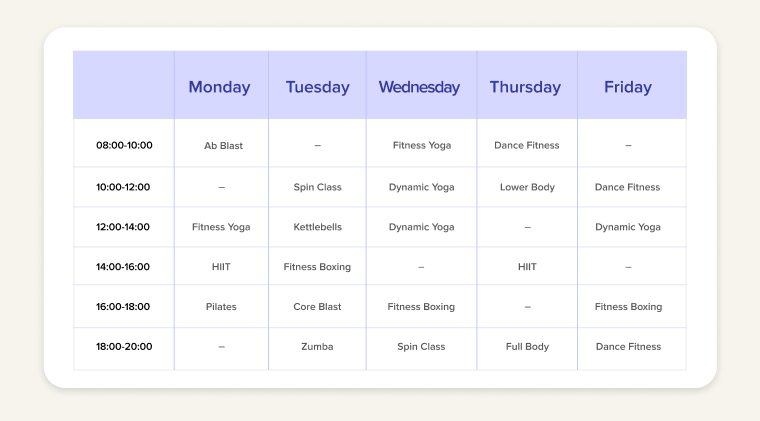The height and width of the screenshot is (421, 760).
Task: Select Tuesday's Spin Class entry
Action: (317, 187)
